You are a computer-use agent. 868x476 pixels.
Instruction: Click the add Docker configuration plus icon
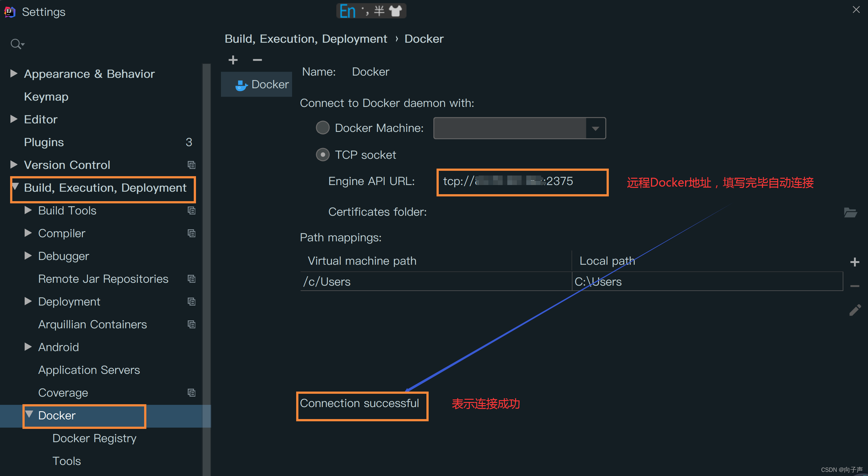point(233,60)
